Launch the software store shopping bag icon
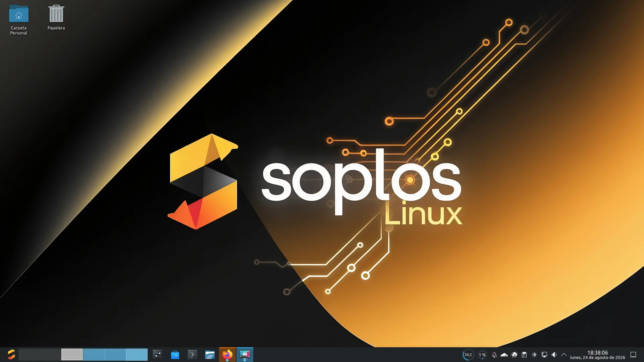Image resolution: width=644 pixels, height=362 pixels. pos(175,354)
